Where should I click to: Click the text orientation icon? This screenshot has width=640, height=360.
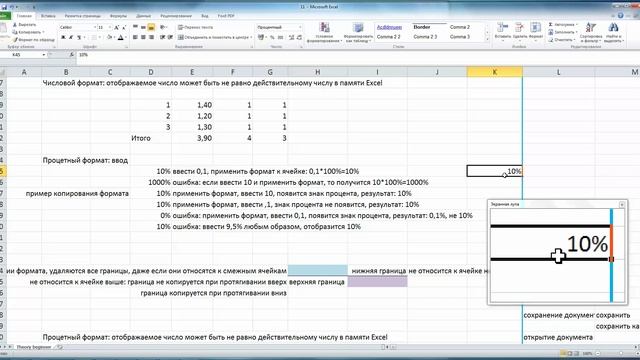[x=163, y=27]
